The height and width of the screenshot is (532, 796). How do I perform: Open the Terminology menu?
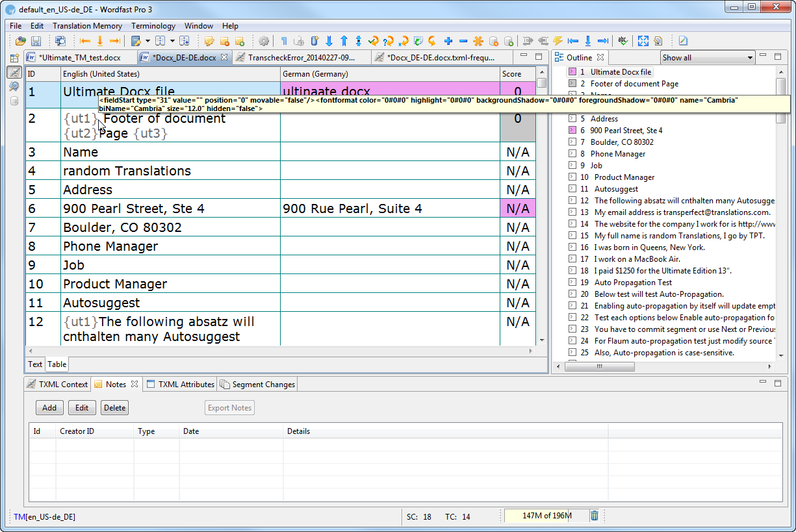(x=153, y=26)
